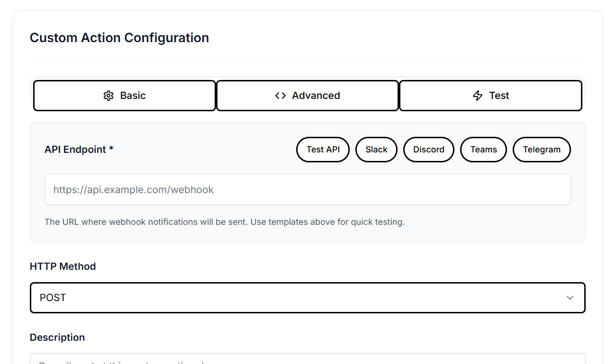Click inside the webhook URL placeholder field
616x364 pixels.
coord(307,189)
